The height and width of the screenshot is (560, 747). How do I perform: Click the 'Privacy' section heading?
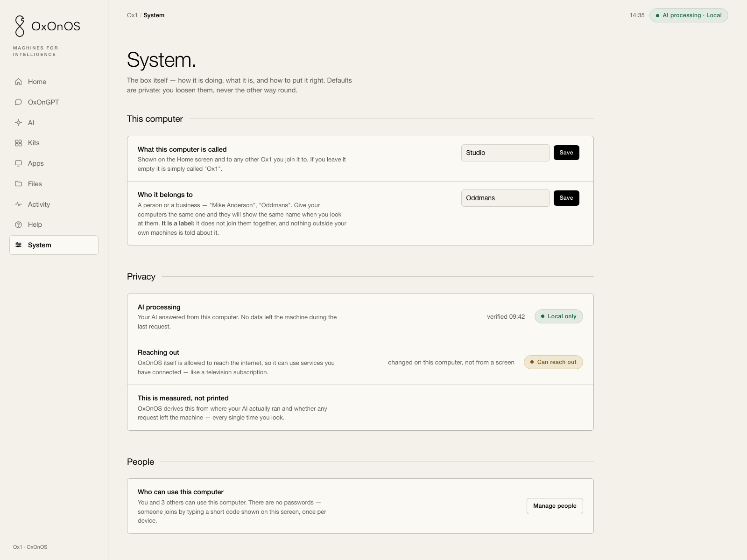click(x=141, y=276)
